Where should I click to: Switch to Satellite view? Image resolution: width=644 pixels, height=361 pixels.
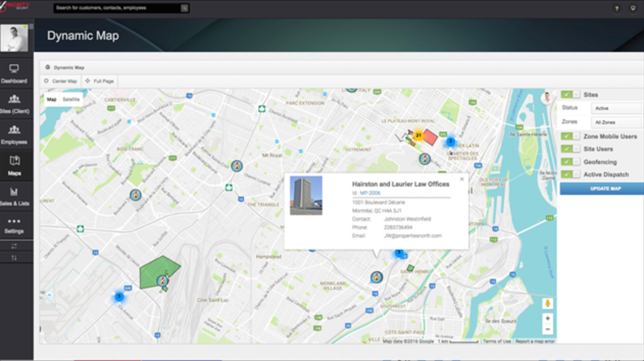click(x=71, y=99)
